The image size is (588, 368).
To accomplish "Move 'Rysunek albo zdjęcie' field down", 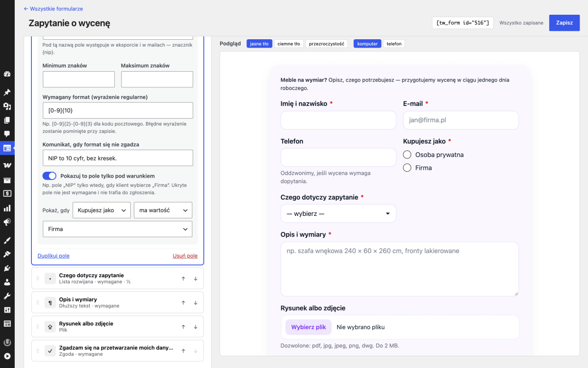I will click(x=196, y=327).
